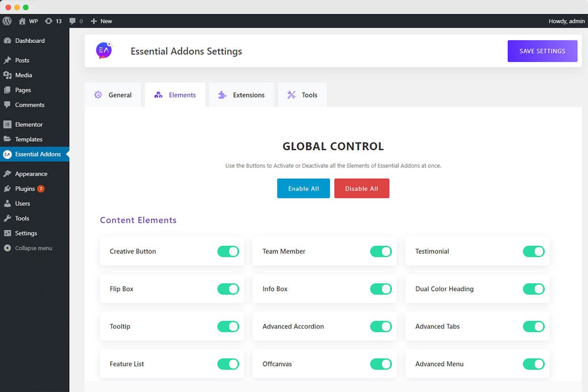The width and height of the screenshot is (588, 392).
Task: Disable the Advanced Menu switch
Action: (x=534, y=364)
